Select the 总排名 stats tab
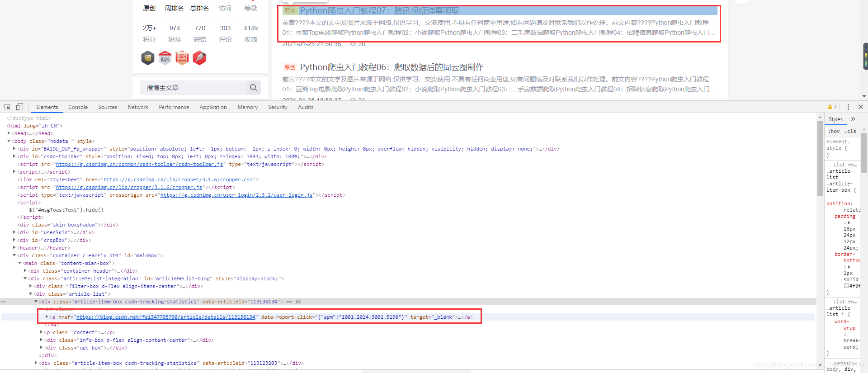 199,8
